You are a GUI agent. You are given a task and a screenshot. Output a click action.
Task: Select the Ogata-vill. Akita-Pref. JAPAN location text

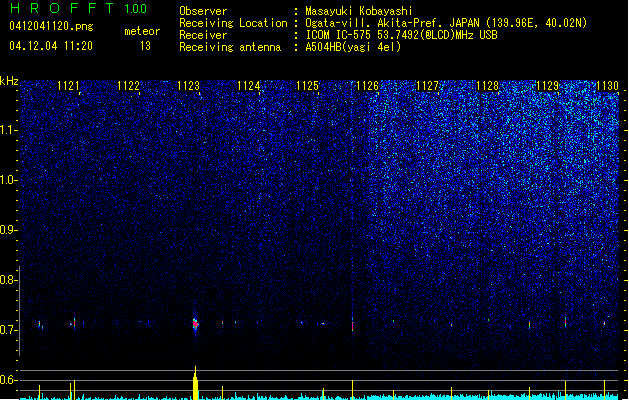pos(446,23)
